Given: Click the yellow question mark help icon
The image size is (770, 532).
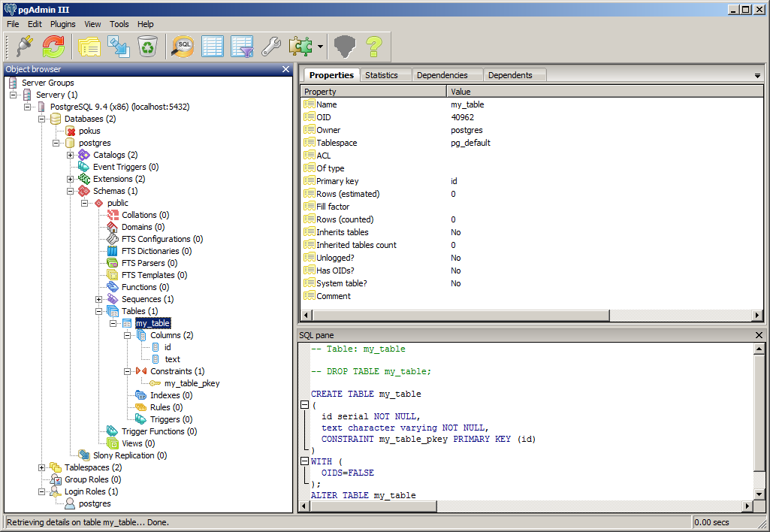Looking at the screenshot, I should coord(374,47).
